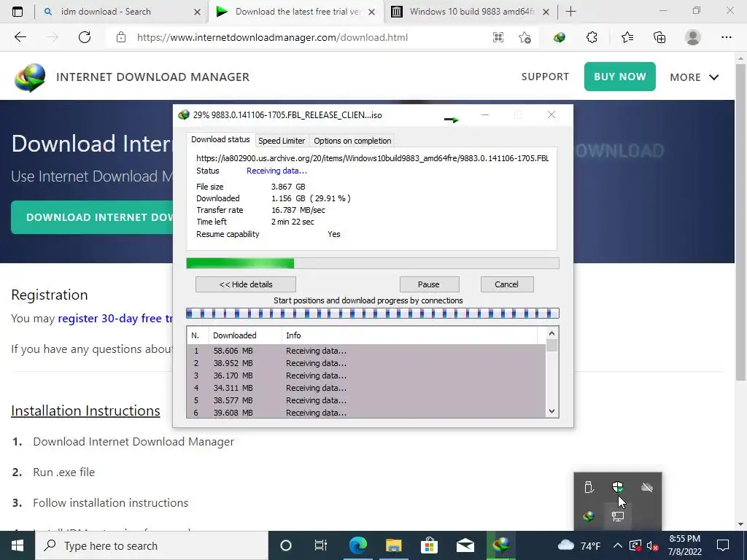747x560 pixels.
Task: Open Collections icon in toolbar
Action: pos(659,37)
